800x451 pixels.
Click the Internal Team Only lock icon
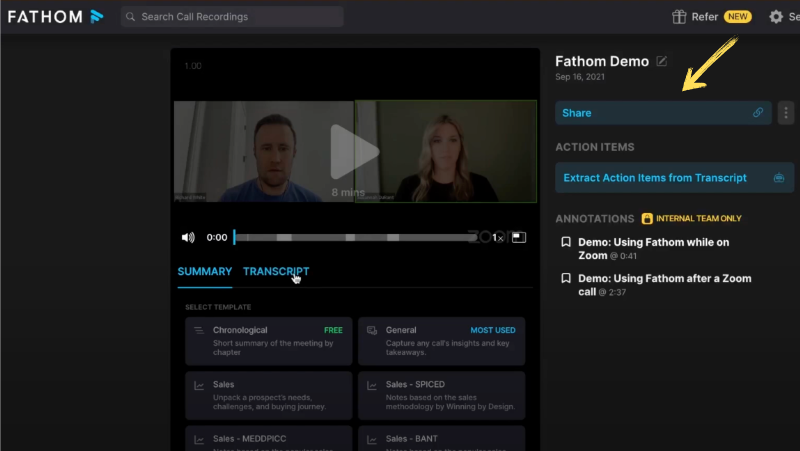pos(647,218)
